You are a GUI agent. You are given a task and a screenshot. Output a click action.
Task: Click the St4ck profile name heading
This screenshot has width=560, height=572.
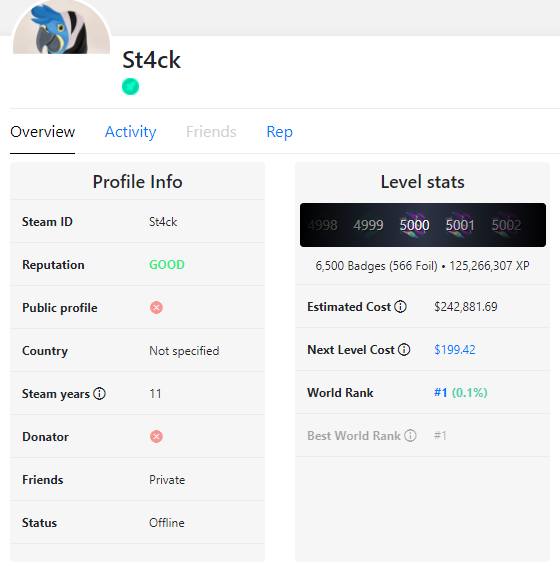pos(151,60)
